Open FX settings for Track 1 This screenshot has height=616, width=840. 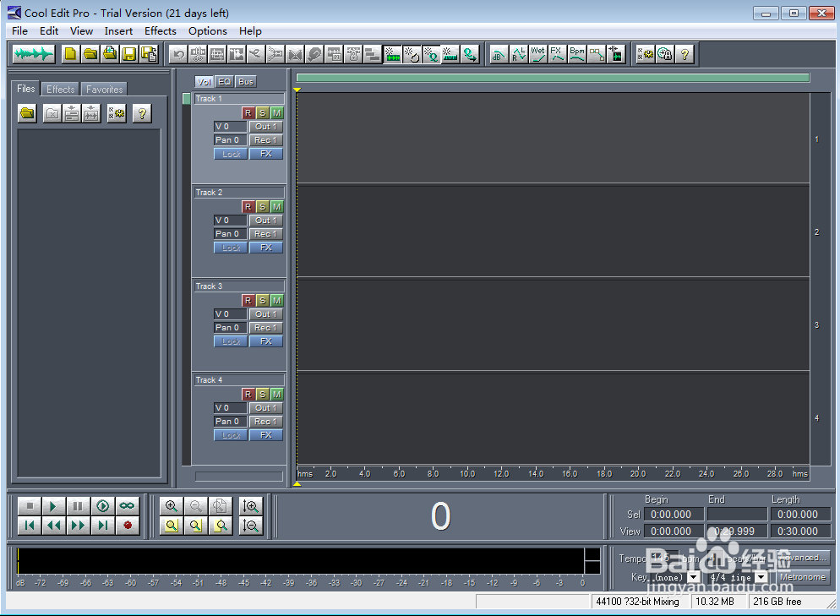[266, 155]
